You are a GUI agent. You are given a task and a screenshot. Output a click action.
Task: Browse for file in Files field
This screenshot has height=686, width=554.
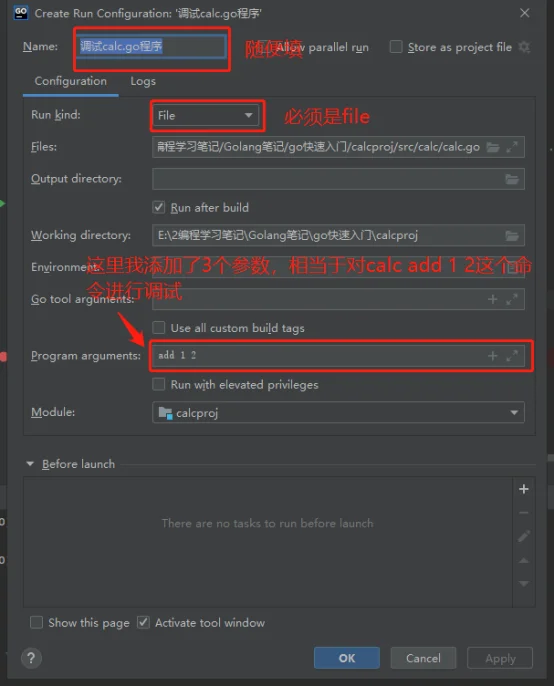(x=493, y=147)
